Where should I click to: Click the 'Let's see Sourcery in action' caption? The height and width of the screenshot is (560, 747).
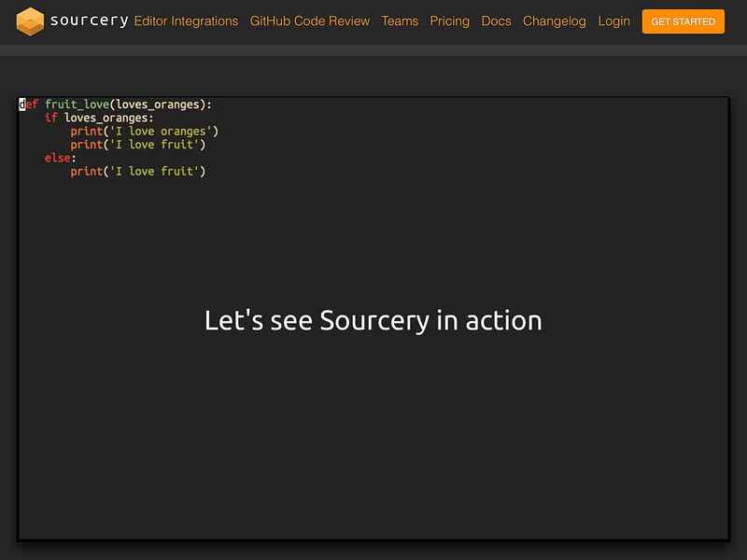[x=373, y=320]
